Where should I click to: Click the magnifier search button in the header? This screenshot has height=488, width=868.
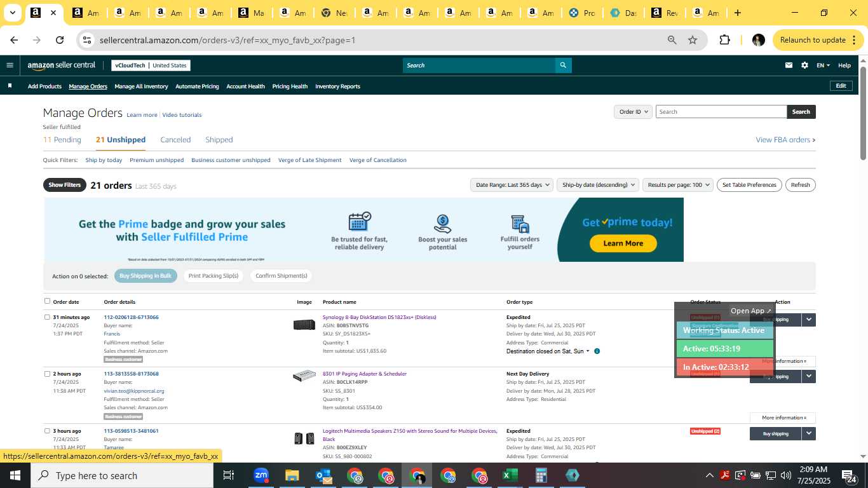click(563, 65)
